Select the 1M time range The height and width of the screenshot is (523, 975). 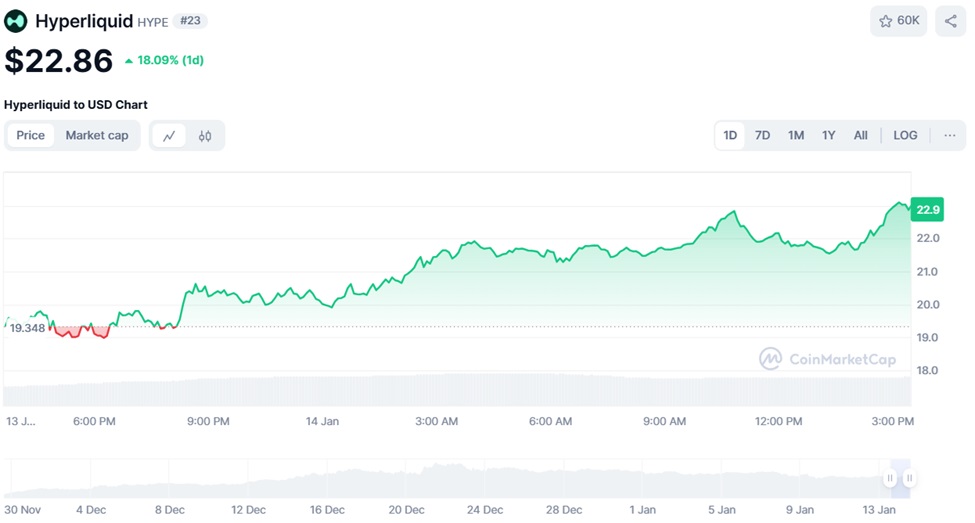pos(796,135)
